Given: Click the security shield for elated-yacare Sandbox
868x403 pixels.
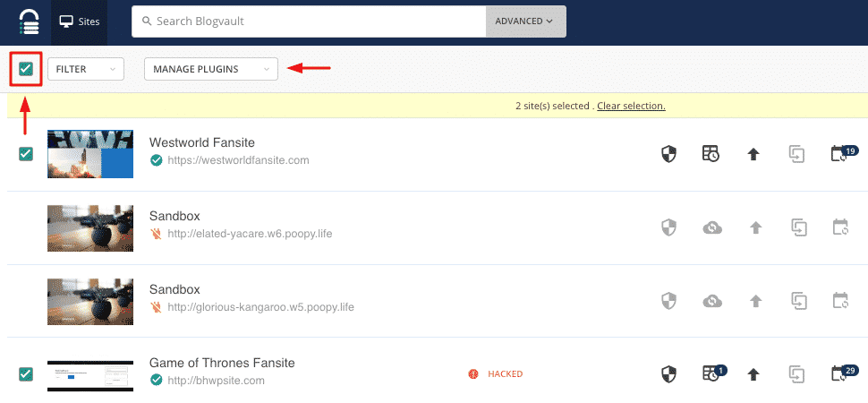Looking at the screenshot, I should coord(668,227).
